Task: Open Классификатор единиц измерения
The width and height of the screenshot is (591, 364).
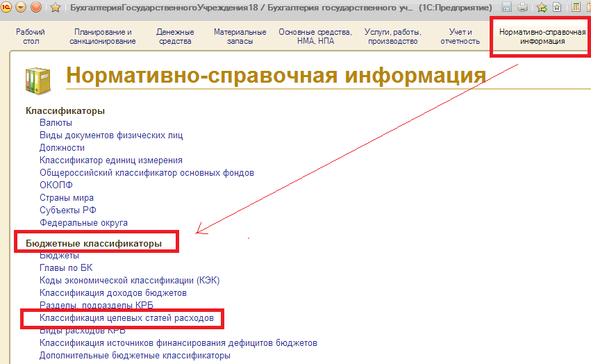Action: [111, 160]
